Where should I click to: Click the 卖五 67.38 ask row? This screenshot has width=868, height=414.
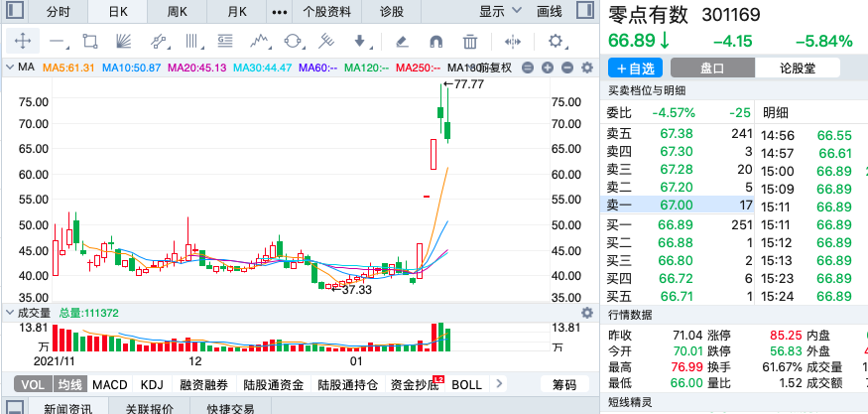click(677, 133)
